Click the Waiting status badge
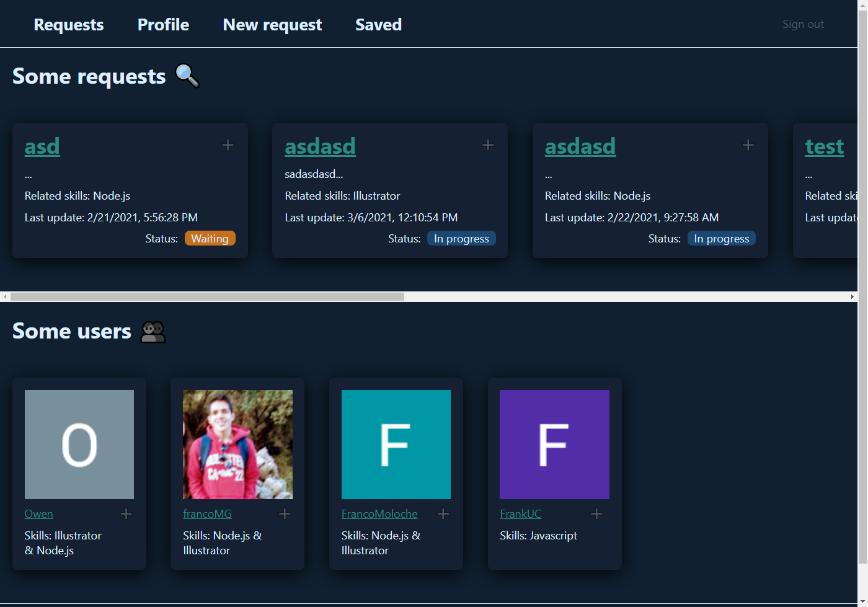 point(210,239)
